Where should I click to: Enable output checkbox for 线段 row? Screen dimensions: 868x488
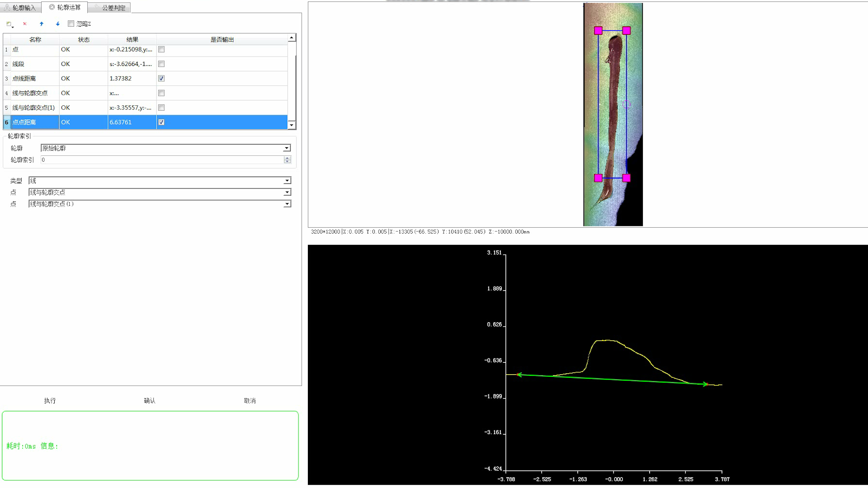click(161, 64)
